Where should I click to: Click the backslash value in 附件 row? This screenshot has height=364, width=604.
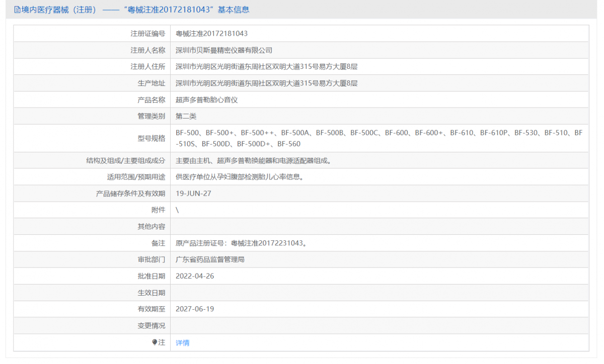point(177,210)
